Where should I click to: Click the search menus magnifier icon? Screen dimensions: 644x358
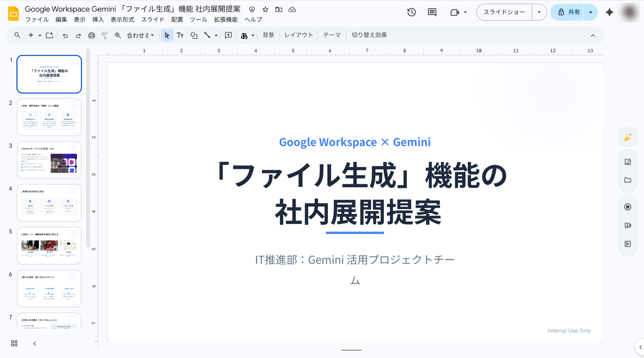[17, 35]
